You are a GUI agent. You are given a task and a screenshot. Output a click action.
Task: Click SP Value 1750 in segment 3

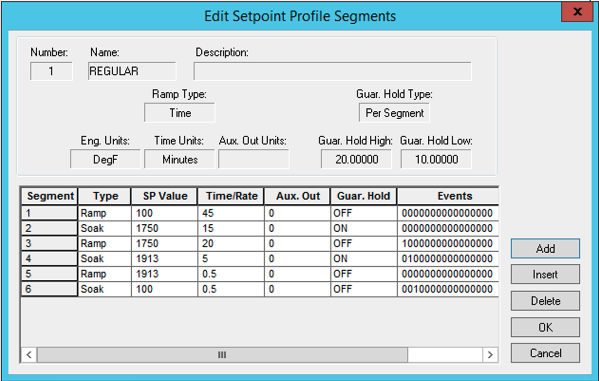165,243
